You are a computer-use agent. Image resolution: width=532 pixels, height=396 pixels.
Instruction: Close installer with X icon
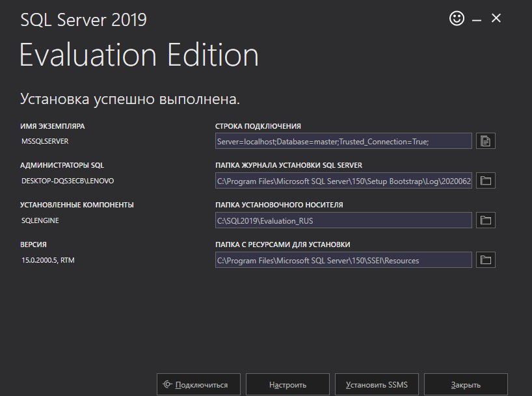(x=496, y=18)
